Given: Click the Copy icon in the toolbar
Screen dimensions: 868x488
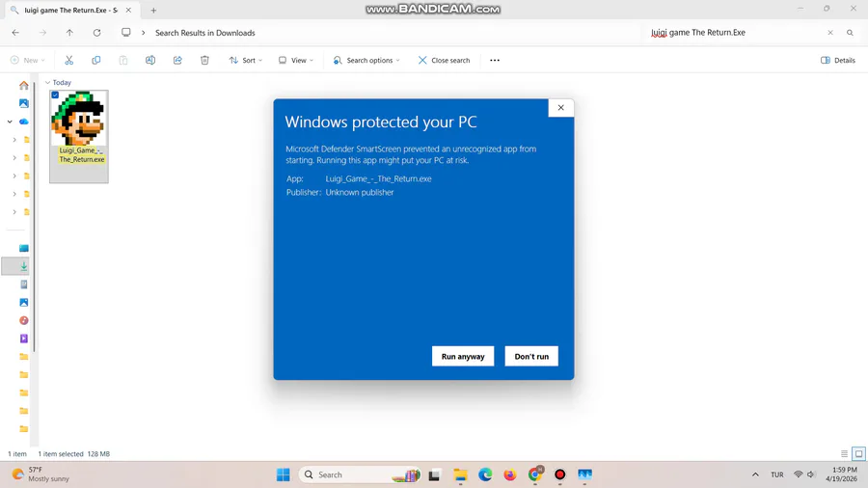Looking at the screenshot, I should coord(95,61).
